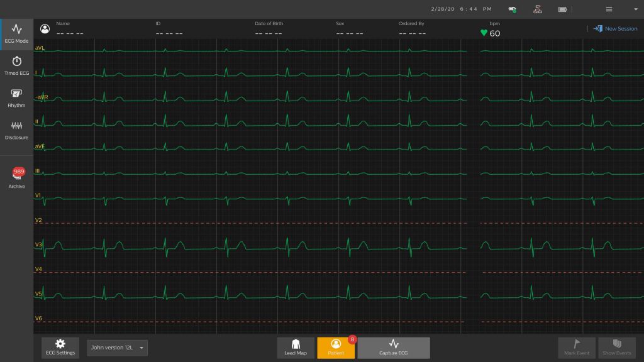Click the Show Events button

coord(616,348)
